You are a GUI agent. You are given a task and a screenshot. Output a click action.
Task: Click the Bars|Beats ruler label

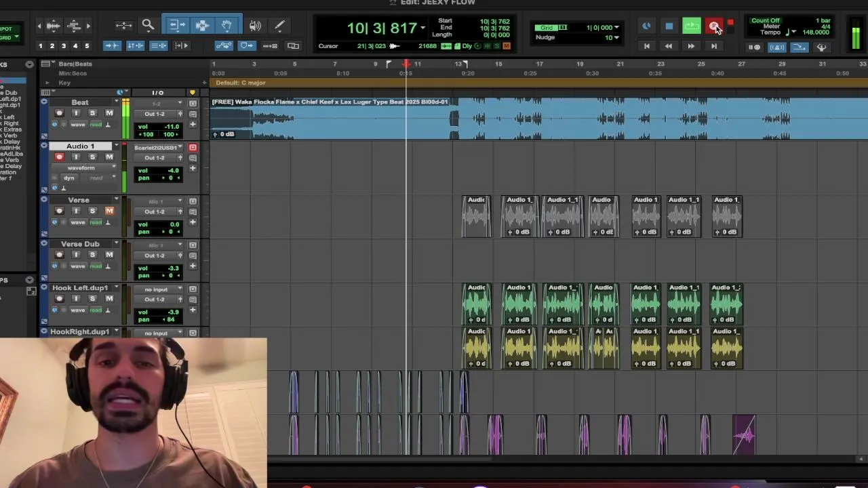tap(75, 64)
